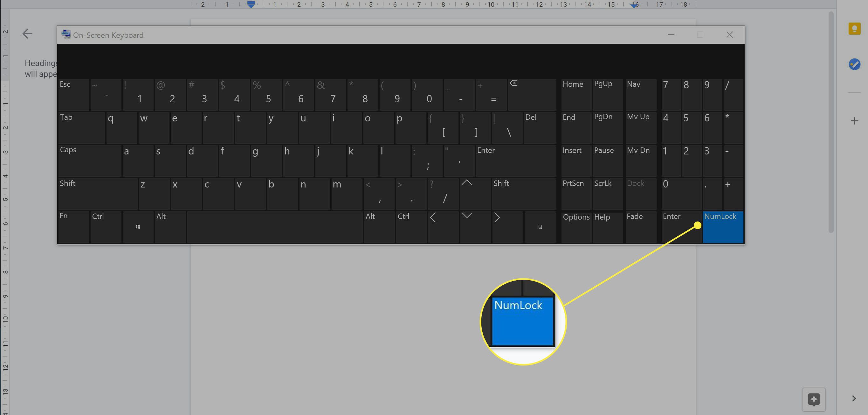Close the On-Screen Keyboard window
The width and height of the screenshot is (868, 415).
coord(729,35)
